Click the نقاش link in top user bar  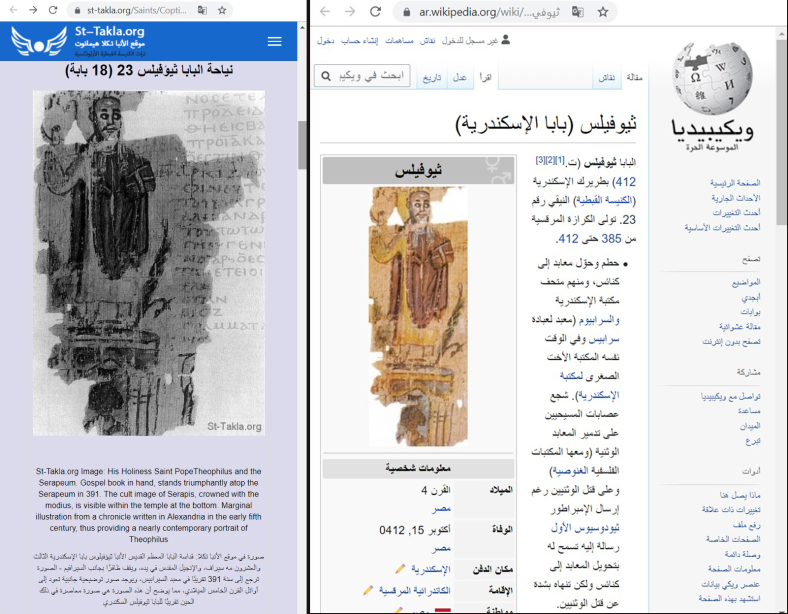pos(428,41)
